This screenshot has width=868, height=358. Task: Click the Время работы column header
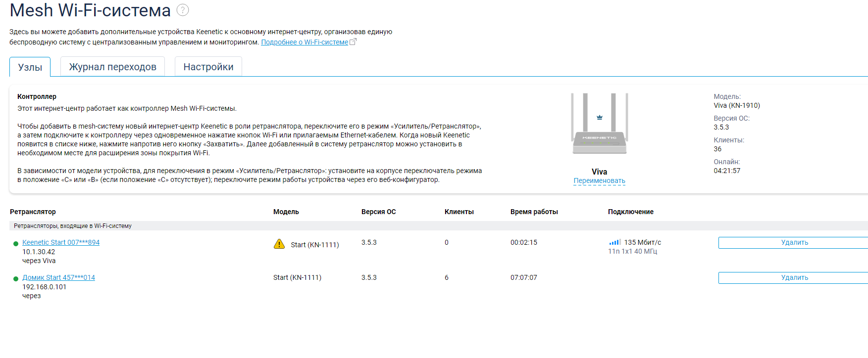coord(534,212)
